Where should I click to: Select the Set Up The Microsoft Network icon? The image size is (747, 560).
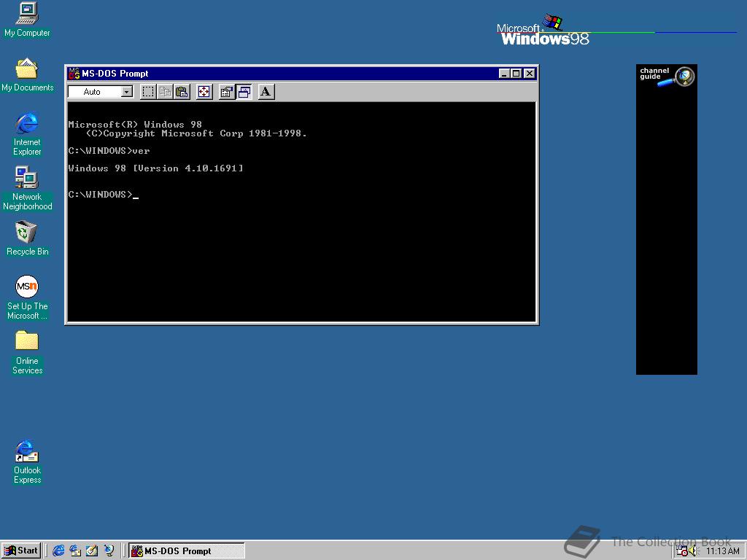[27, 297]
